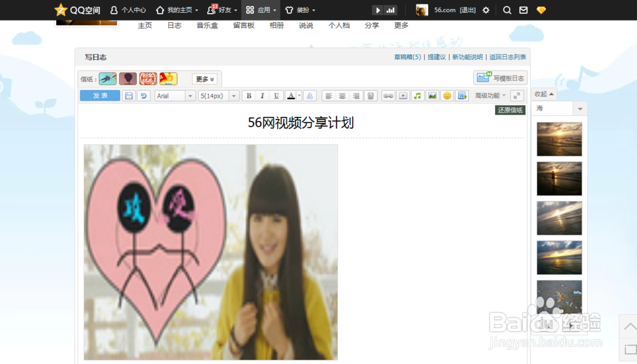Image resolution: width=637 pixels, height=364 pixels.
Task: Select the third tilted sea thumbnail
Action: tap(559, 218)
